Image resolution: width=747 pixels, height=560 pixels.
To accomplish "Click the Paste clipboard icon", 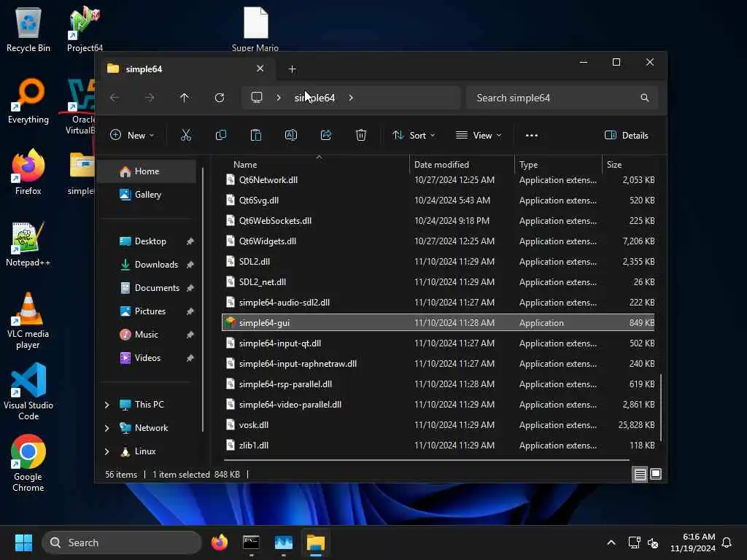I will point(256,135).
